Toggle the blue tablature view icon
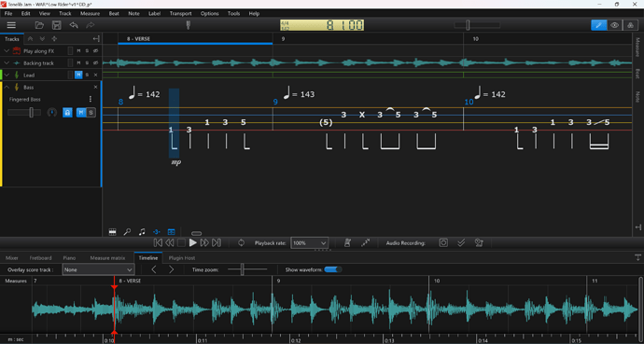 (172, 232)
